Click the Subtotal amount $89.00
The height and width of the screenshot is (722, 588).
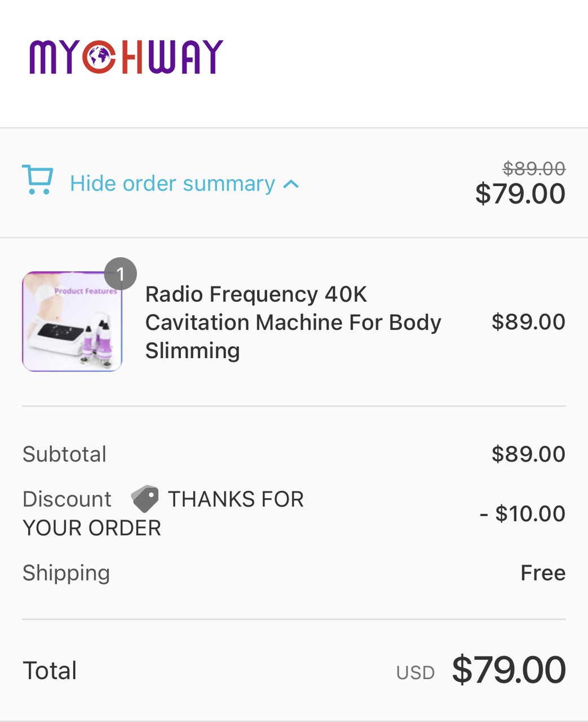click(x=528, y=454)
